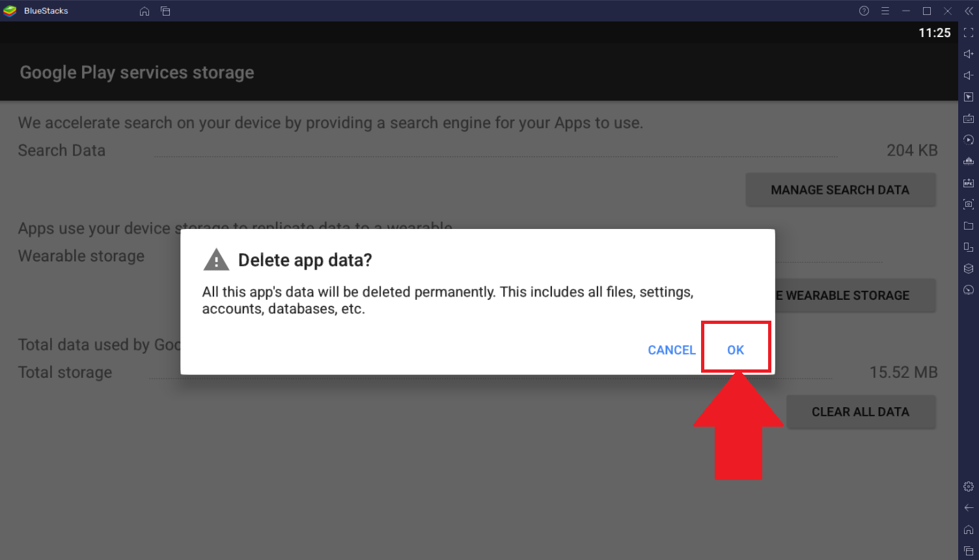Click the memory trim sidebar icon
979x560 pixels.
click(x=969, y=161)
